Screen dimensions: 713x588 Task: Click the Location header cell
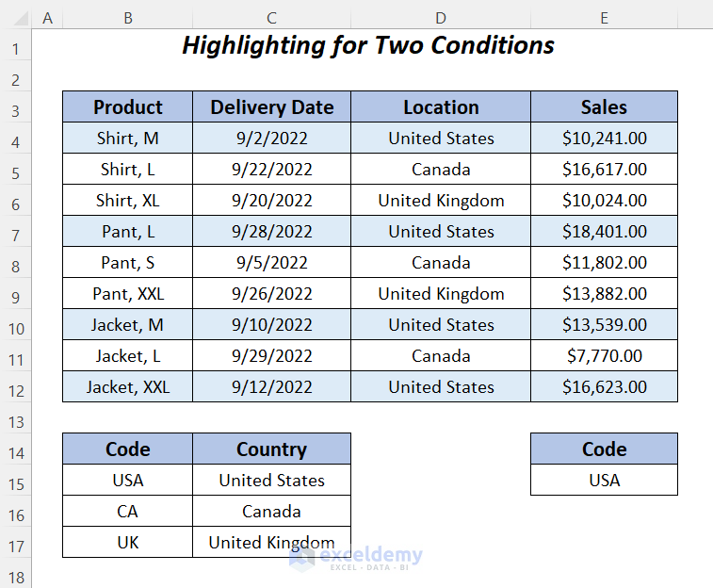coord(441,107)
